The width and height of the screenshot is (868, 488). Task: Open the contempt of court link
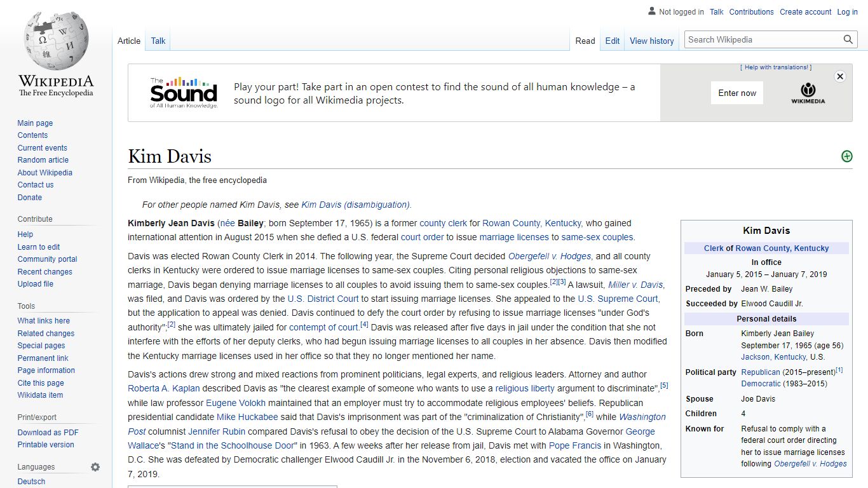click(324, 327)
